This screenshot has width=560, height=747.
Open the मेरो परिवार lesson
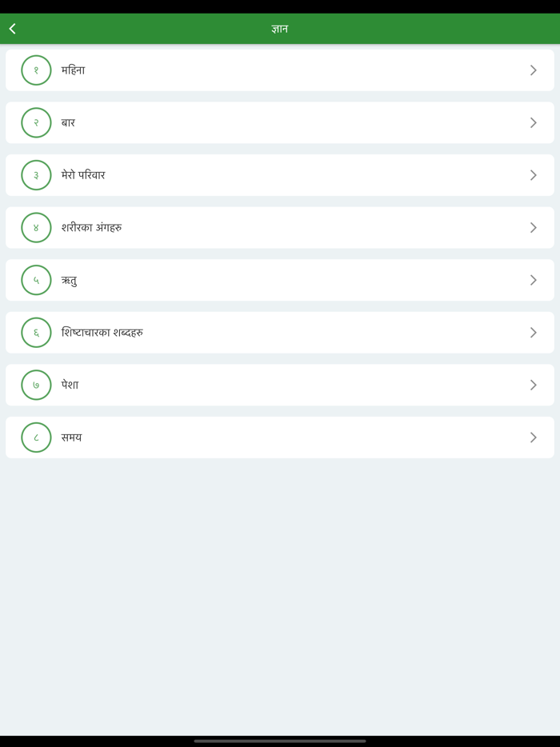coord(83,175)
